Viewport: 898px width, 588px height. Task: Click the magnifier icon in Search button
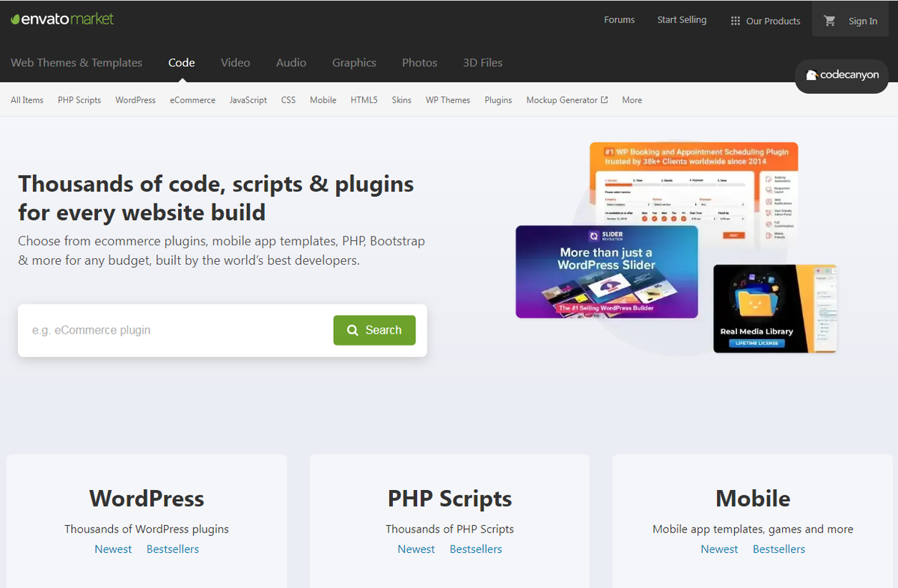[x=352, y=330]
